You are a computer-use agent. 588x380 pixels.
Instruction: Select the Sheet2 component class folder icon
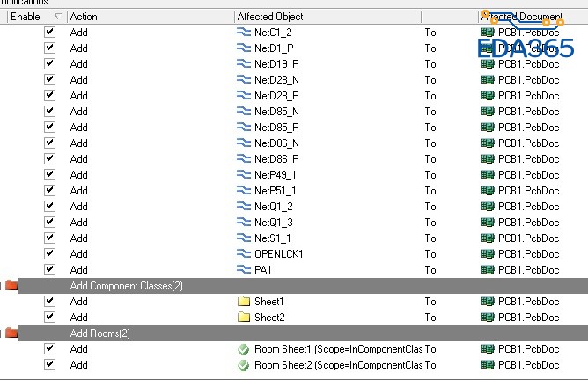point(245,317)
